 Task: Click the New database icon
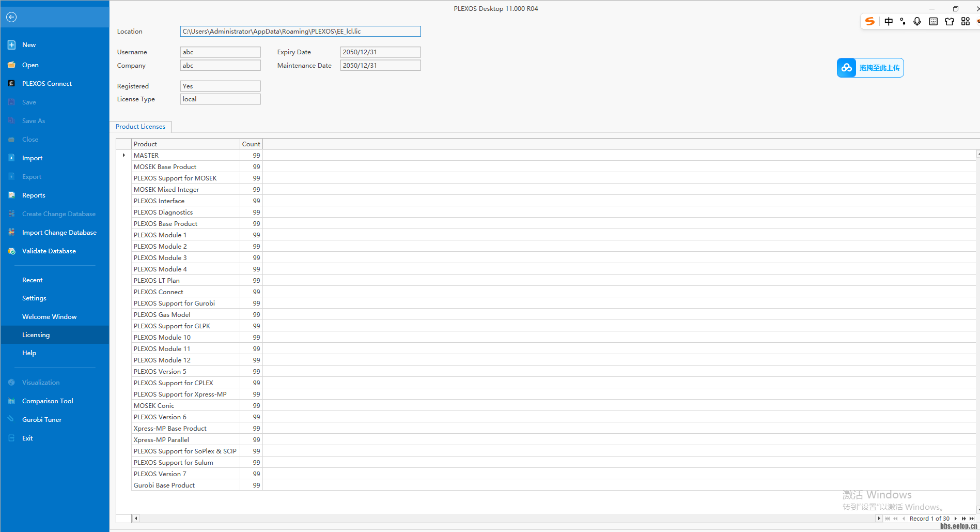[x=11, y=45]
